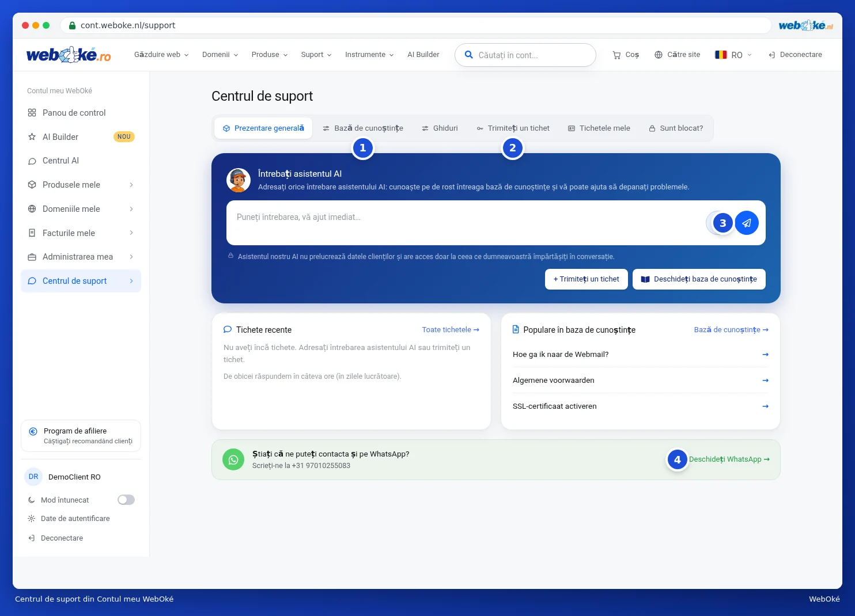855x616 pixels.
Task: Open AI Builder in top navigation
Action: (423, 55)
